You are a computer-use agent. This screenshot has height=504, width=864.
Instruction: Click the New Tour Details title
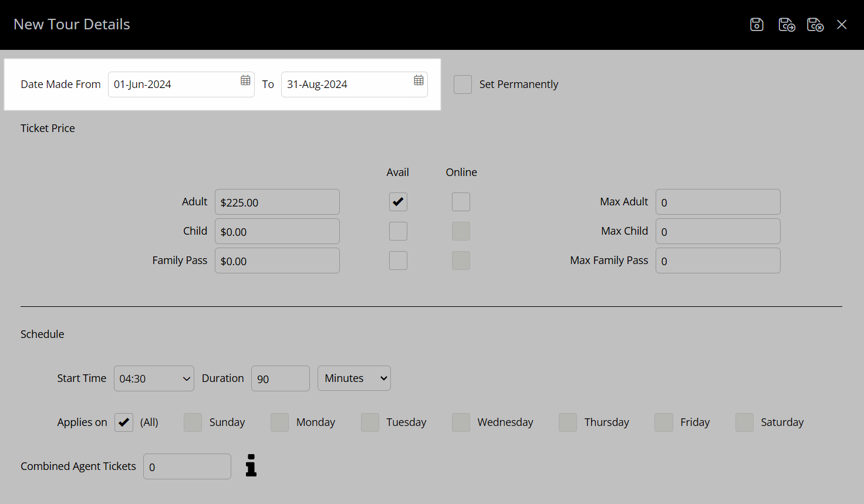pos(72,24)
